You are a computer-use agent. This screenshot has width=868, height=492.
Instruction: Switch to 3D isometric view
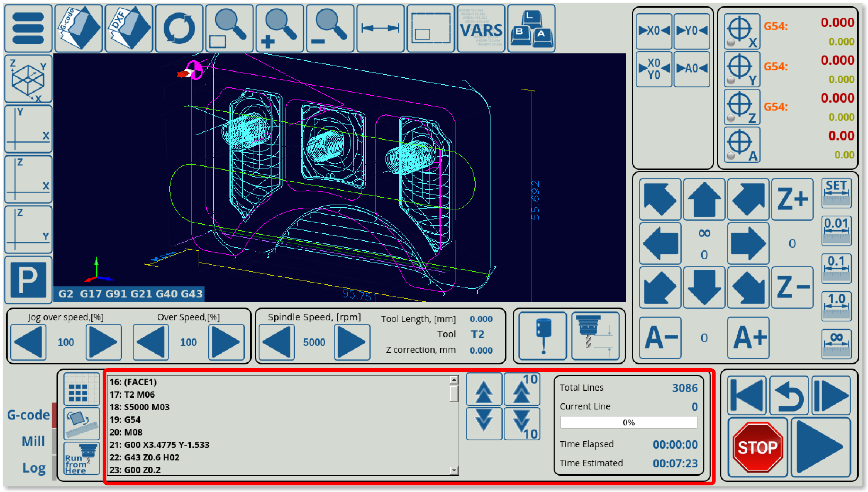[x=28, y=79]
